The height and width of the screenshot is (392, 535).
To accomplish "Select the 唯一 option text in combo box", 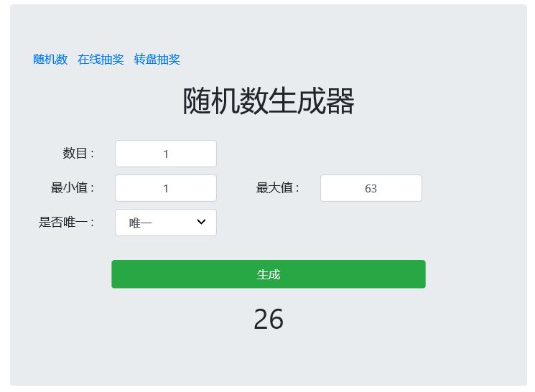I will (x=141, y=223).
